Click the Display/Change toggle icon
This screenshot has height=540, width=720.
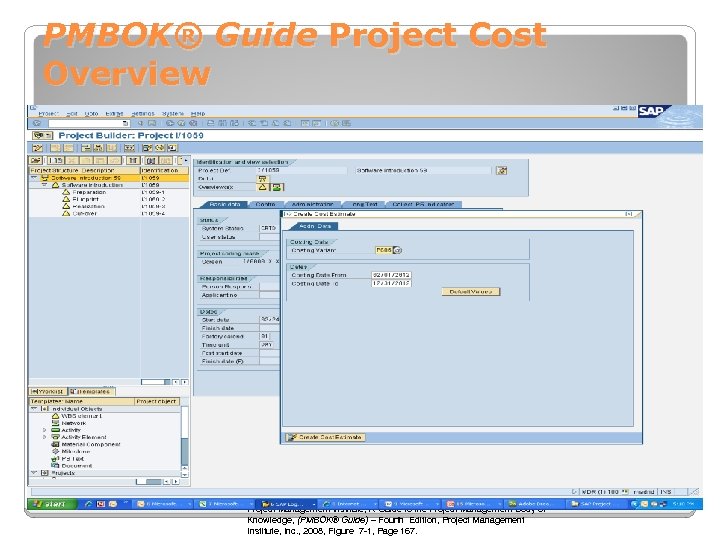[x=37, y=148]
